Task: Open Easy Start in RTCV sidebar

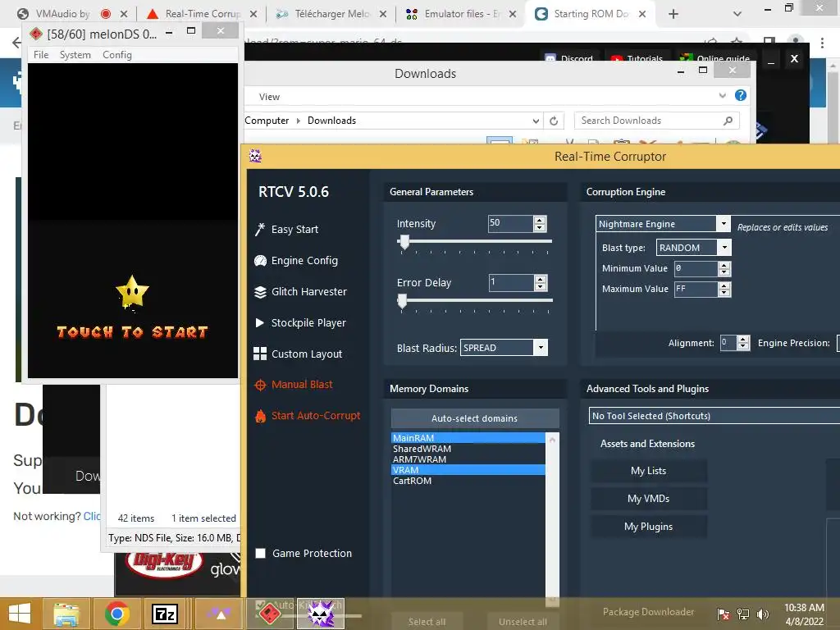Action: point(287,230)
